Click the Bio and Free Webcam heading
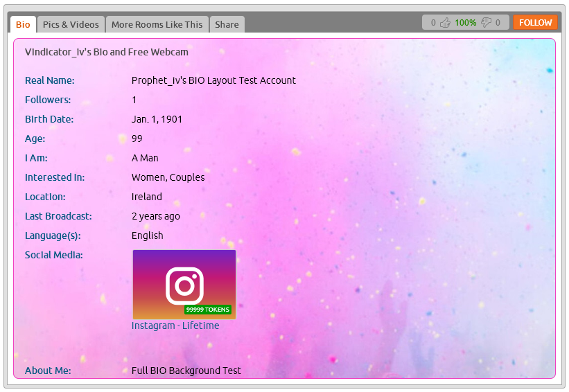Screen dimensions: 569x392 107,52
